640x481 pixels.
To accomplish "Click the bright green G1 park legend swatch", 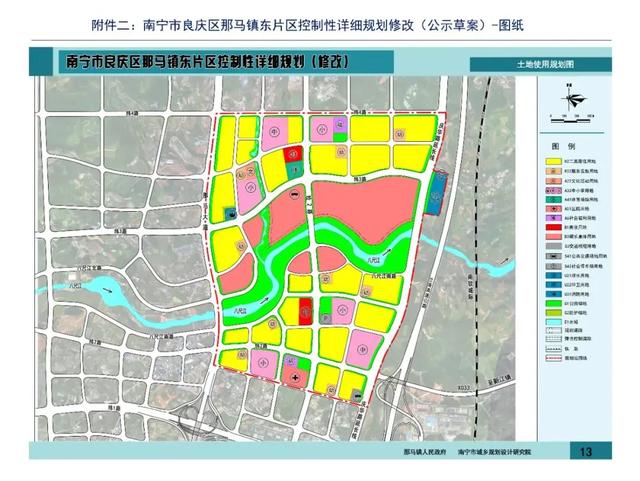I will (553, 303).
